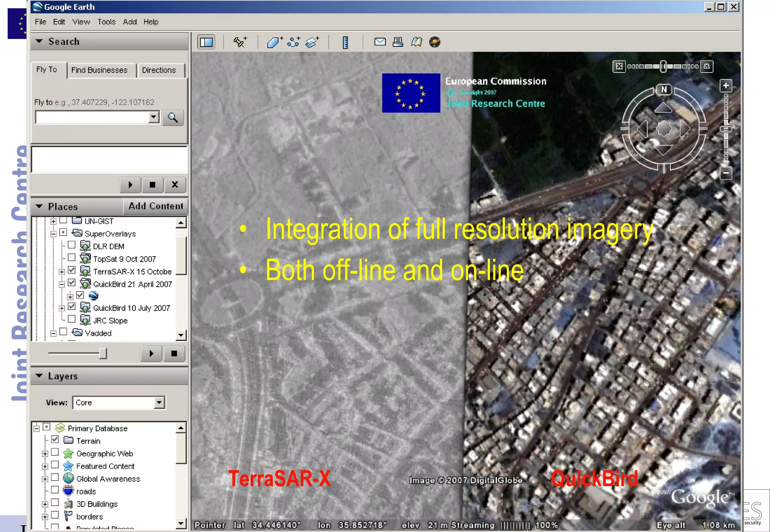Open the ruler measurement tool
The height and width of the screenshot is (532, 770).
click(345, 42)
